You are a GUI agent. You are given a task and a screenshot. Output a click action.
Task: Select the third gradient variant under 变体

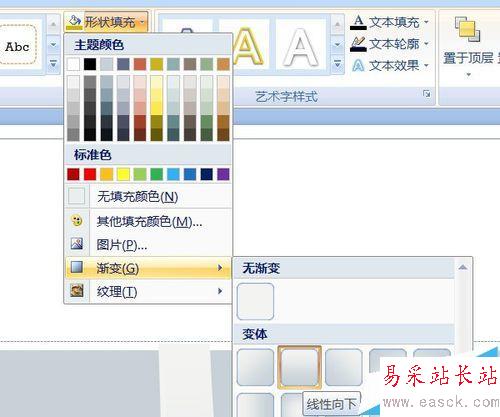(x=344, y=367)
